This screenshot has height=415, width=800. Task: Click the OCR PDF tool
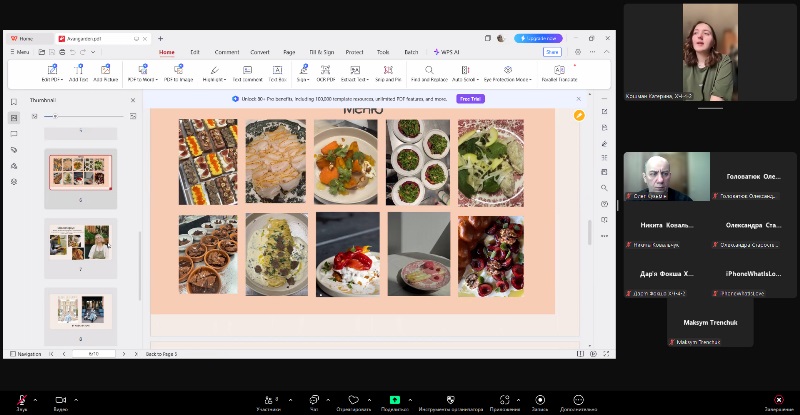pos(326,72)
